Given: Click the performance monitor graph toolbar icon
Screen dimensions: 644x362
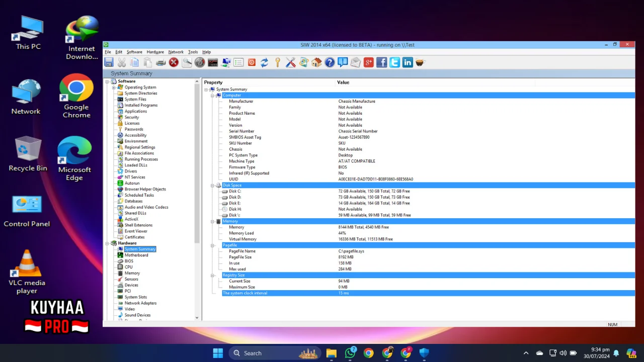Looking at the screenshot, I should point(213,62).
